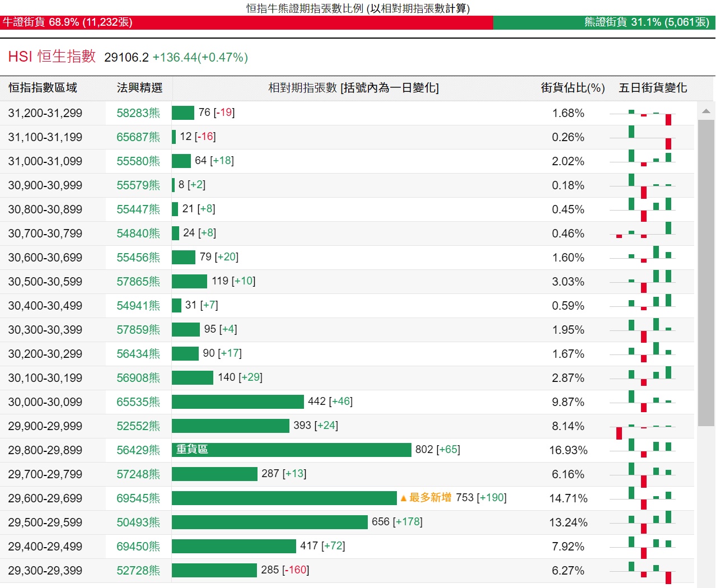Open warrant link 52552熊
Image resolution: width=716 pixels, height=588 pixels.
coord(138,426)
